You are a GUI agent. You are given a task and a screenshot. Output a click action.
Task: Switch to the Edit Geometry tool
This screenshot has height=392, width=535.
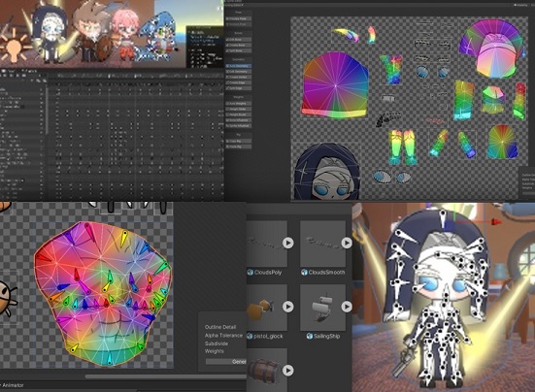(239, 72)
